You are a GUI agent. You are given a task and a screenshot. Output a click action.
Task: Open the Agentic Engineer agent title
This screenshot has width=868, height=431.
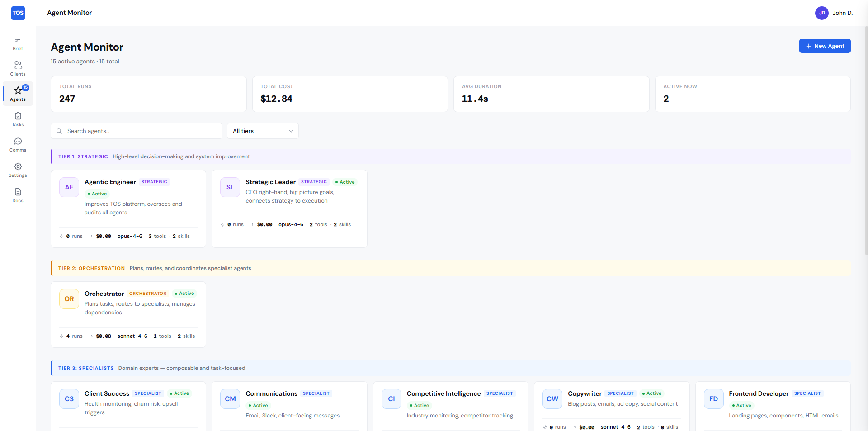pos(110,182)
